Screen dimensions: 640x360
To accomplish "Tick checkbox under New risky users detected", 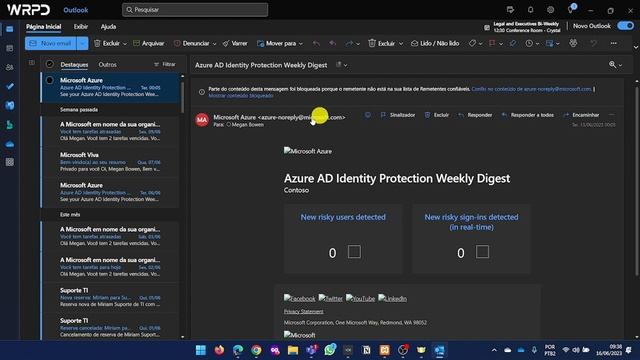I will [x=354, y=251].
